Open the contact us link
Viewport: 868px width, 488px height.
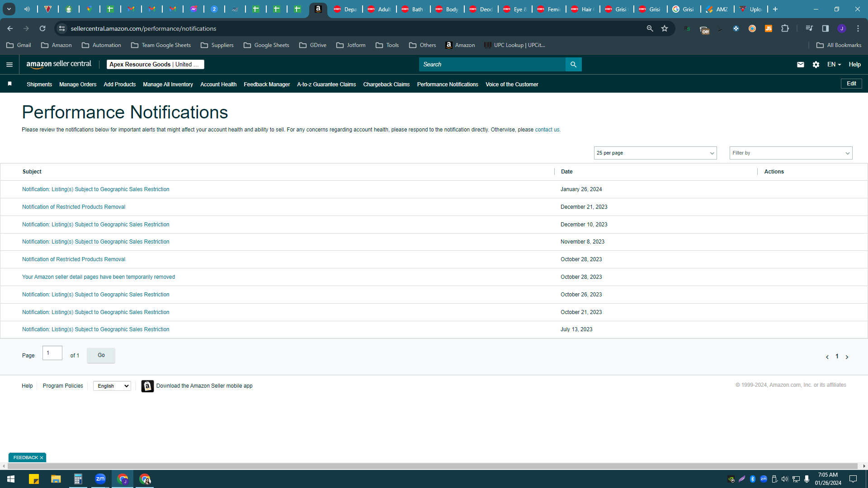tap(547, 130)
